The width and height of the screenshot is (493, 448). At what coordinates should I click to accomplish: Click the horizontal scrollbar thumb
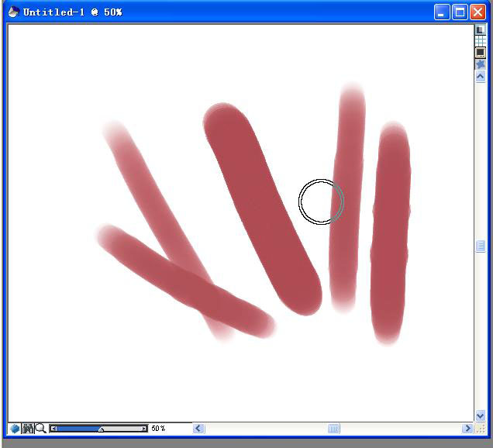pos(333,428)
